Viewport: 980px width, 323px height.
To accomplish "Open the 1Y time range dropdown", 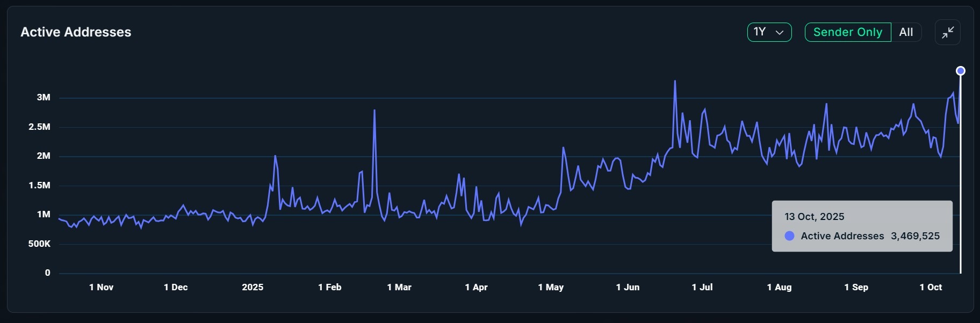I will pos(769,32).
